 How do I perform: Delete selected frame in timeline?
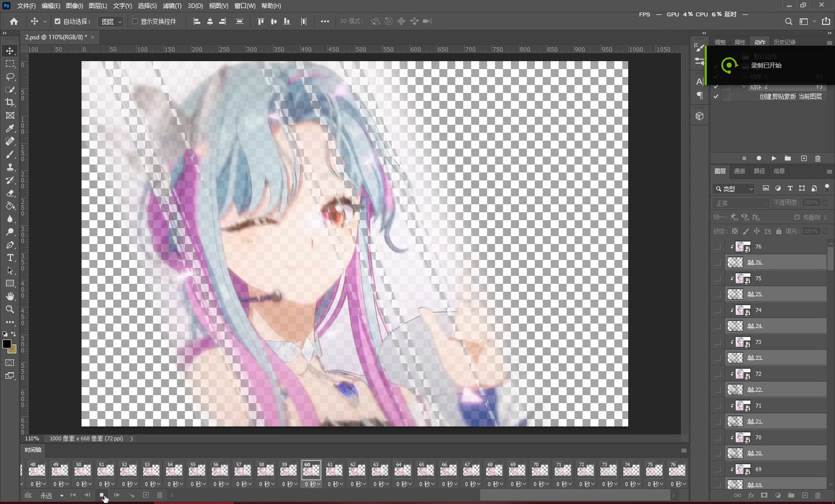(x=160, y=495)
